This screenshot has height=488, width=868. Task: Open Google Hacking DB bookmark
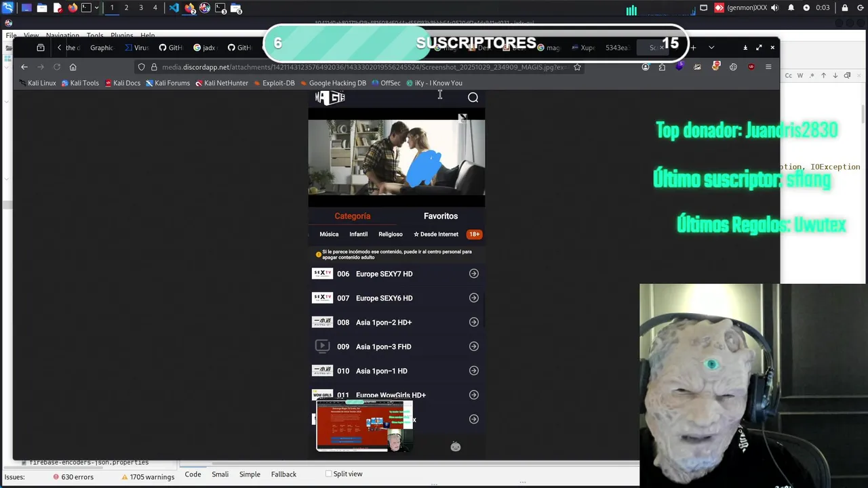coord(333,83)
